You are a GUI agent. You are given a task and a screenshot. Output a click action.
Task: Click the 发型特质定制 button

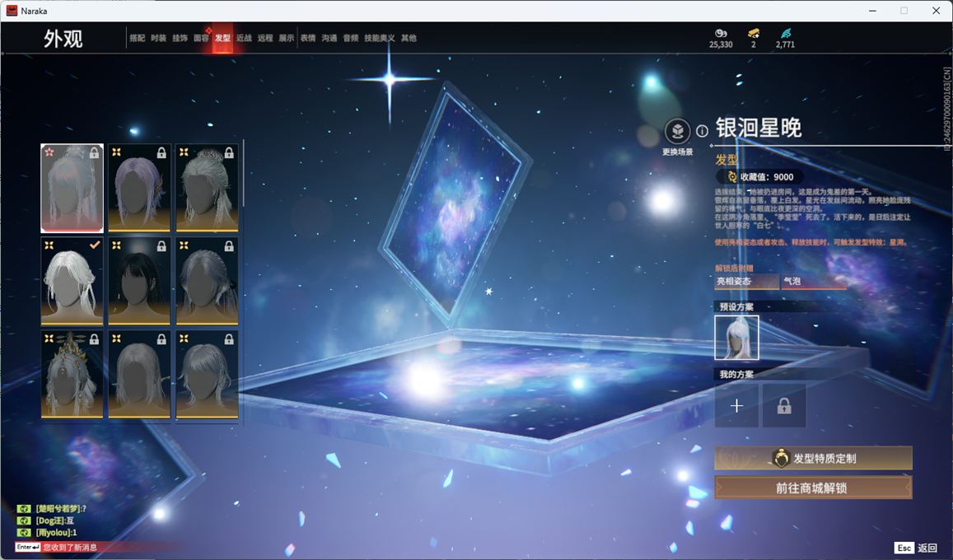(813, 459)
